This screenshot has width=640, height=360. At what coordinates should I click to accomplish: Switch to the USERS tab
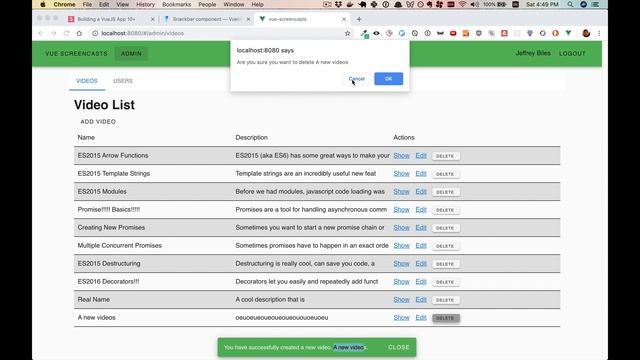(x=123, y=81)
